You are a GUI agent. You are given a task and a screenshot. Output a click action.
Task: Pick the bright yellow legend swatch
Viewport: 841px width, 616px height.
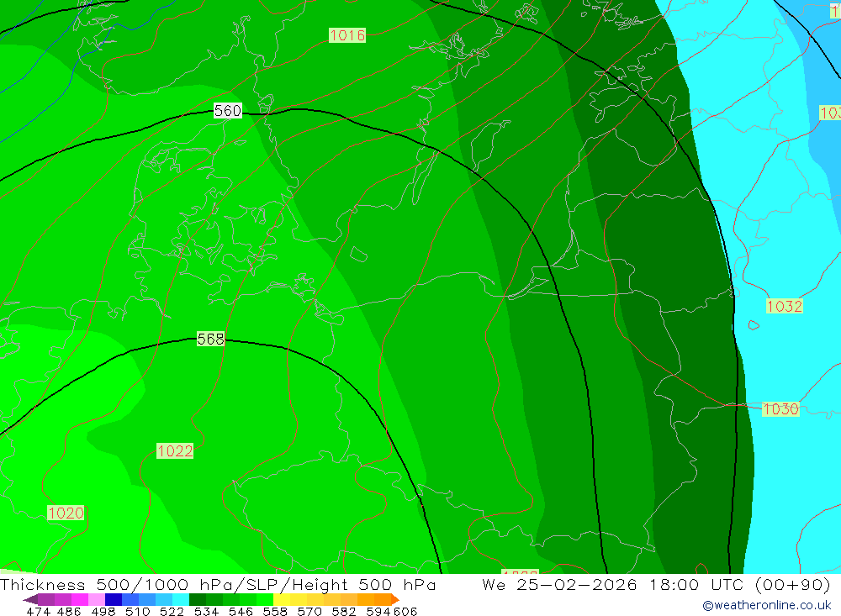(282, 599)
